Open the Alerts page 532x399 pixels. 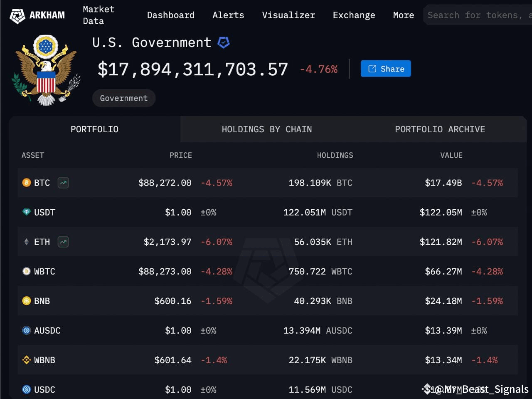228,15
